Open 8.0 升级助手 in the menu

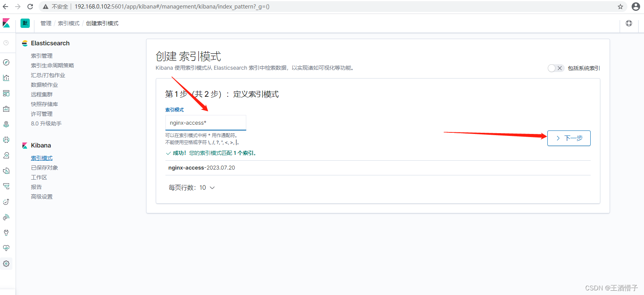46,123
